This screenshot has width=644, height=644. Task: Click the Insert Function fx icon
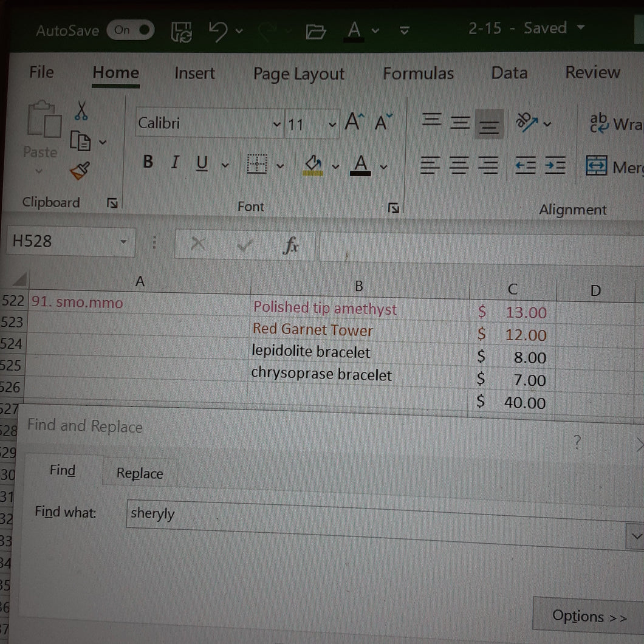[290, 245]
